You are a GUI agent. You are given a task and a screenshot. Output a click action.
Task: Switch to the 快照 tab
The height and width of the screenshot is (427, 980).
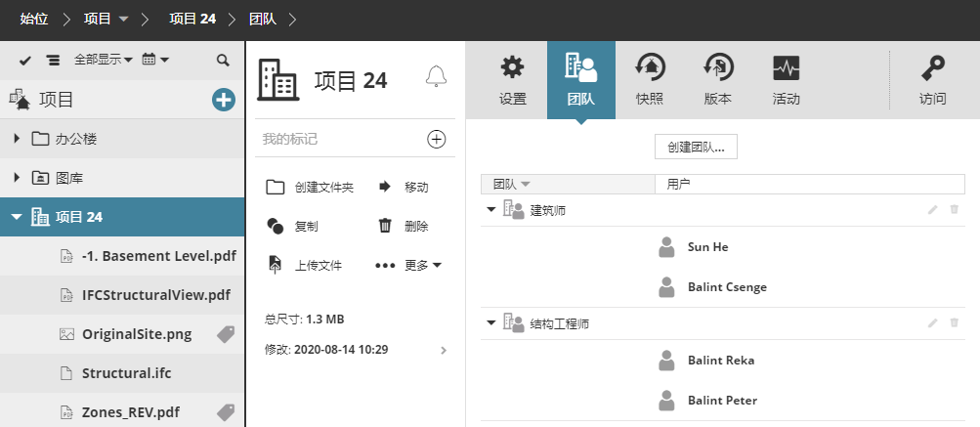coord(650,80)
